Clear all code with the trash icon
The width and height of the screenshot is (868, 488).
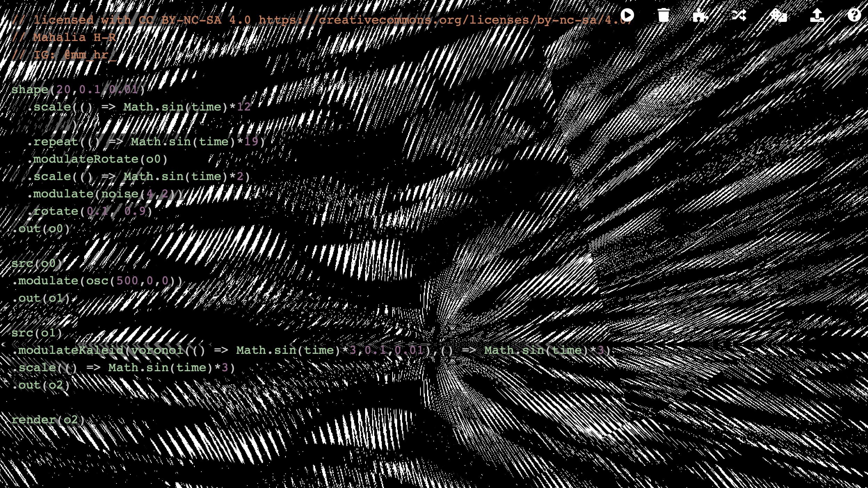pyautogui.click(x=664, y=15)
